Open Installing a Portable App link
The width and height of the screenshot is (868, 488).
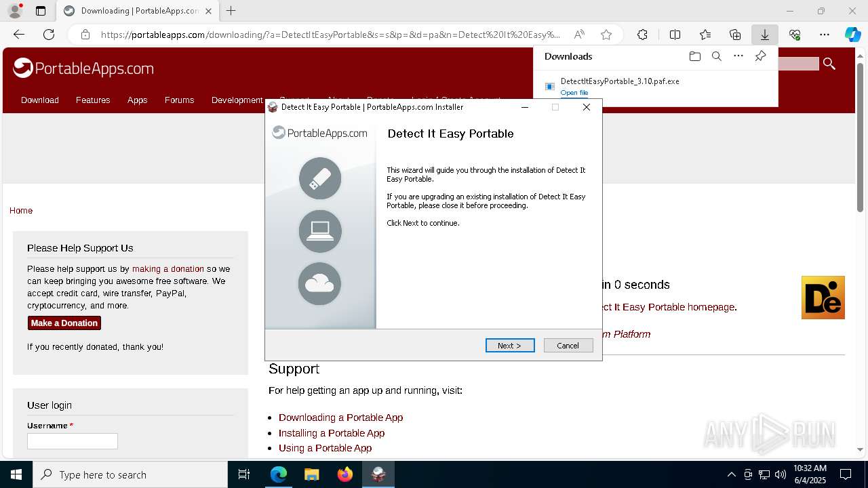coord(332,433)
